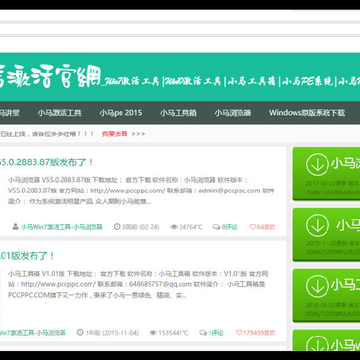360x360 pixels.
Task: Click the eye icon next to 1535441℃
Action: pyautogui.click(x=153, y=333)
